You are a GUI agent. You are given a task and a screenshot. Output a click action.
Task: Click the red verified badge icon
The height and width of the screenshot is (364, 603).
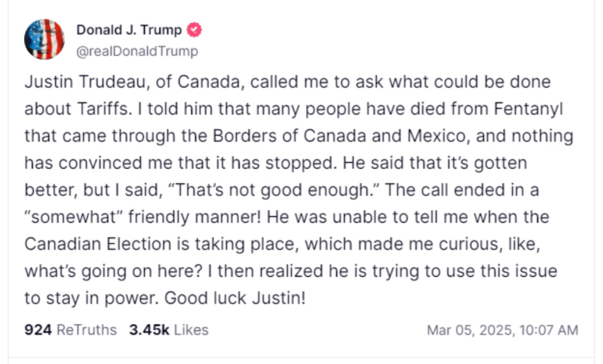(194, 30)
